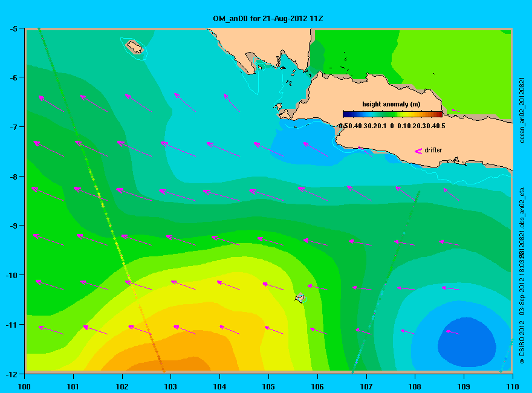Click the 107 longitude axis label
The width and height of the screenshot is (532, 393).
[366, 386]
